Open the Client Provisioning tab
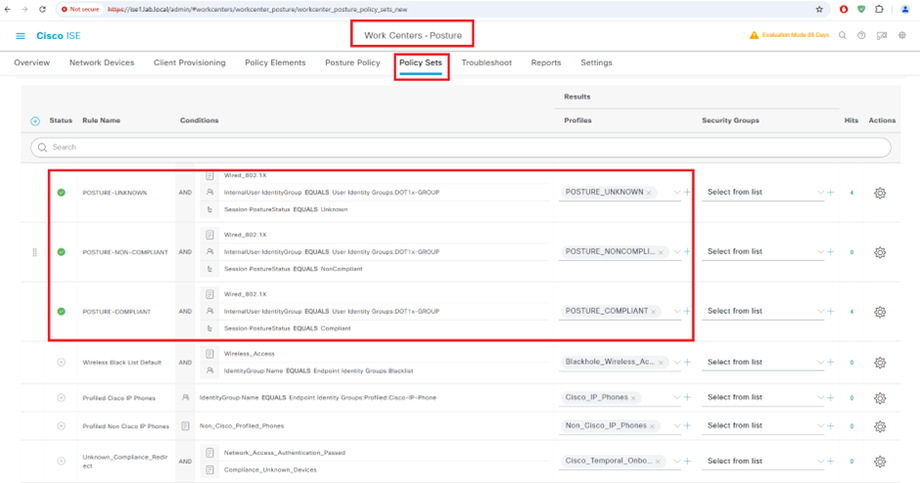The image size is (920, 483). pyautogui.click(x=190, y=62)
